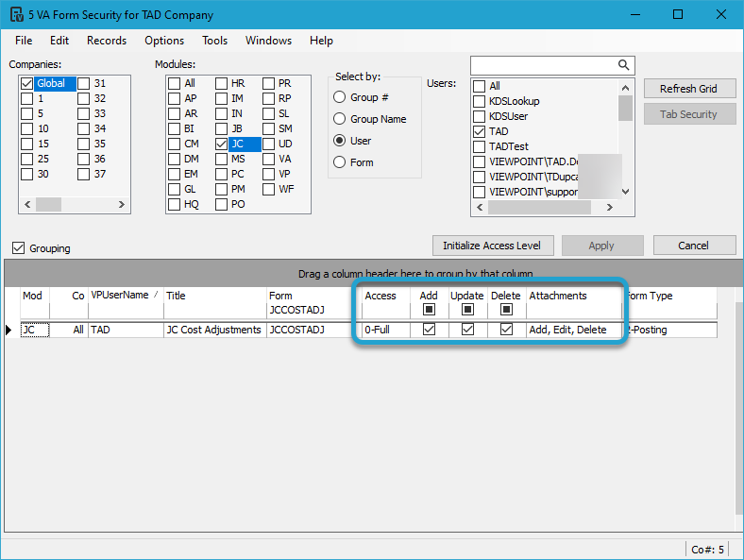The height and width of the screenshot is (560, 744).
Task: Toggle the Delete column filter checkbox
Action: tap(506, 310)
